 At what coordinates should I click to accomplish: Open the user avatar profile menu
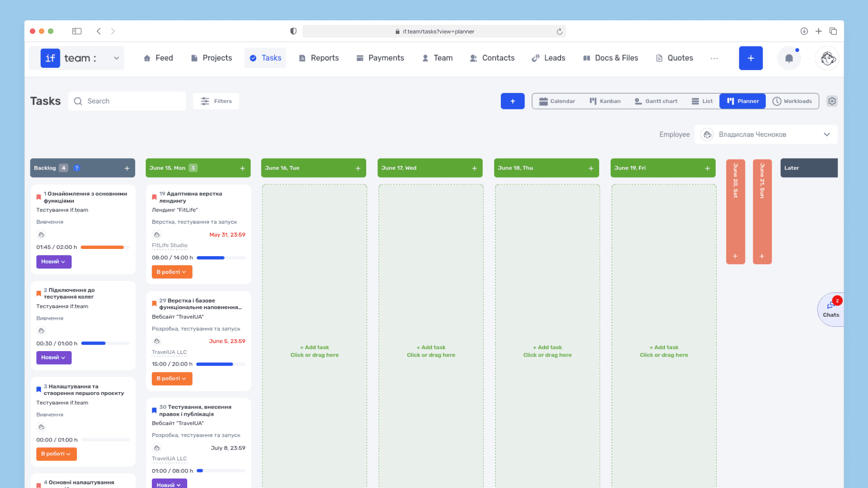[x=827, y=58]
